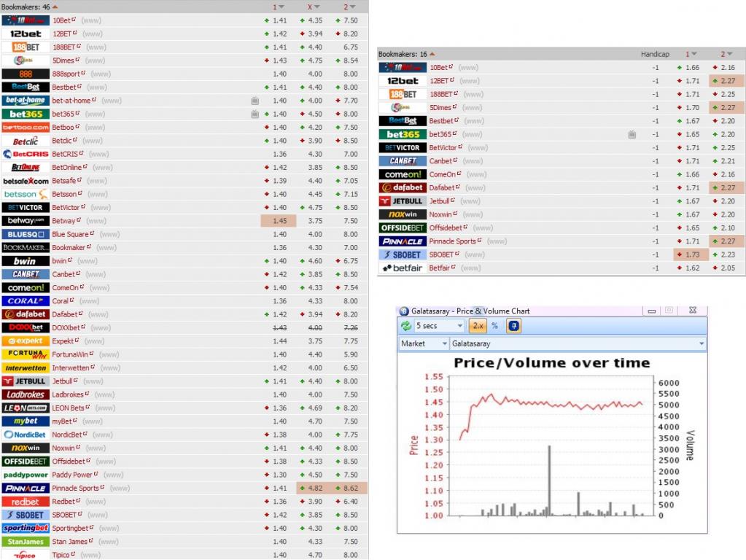The width and height of the screenshot is (746, 560).
Task: Click the Handicap column header
Action: point(655,54)
